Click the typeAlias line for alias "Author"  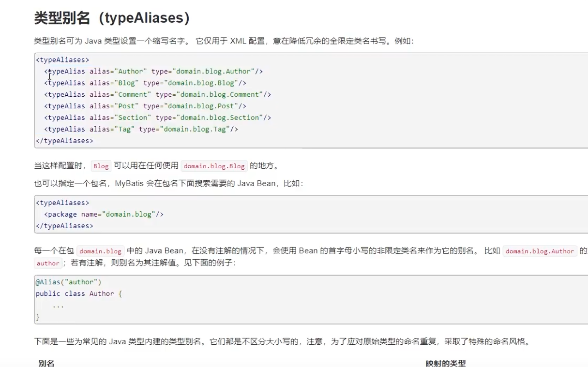tap(153, 72)
